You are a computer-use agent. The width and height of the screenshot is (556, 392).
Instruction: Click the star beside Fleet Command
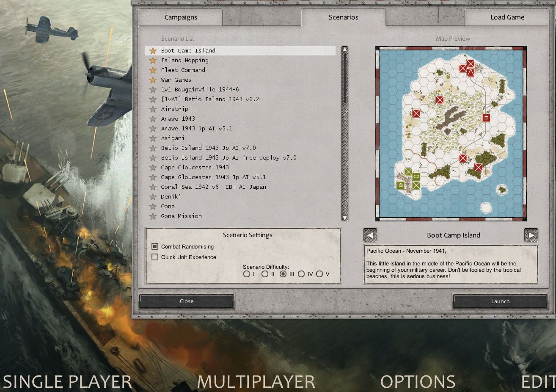(x=153, y=70)
